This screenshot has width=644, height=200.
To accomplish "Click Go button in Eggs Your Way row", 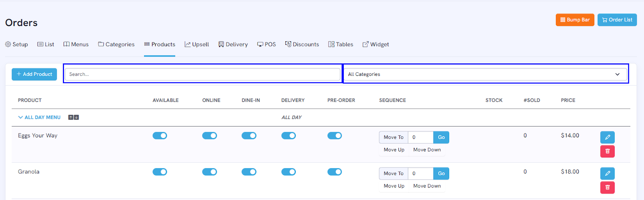I will click(441, 137).
